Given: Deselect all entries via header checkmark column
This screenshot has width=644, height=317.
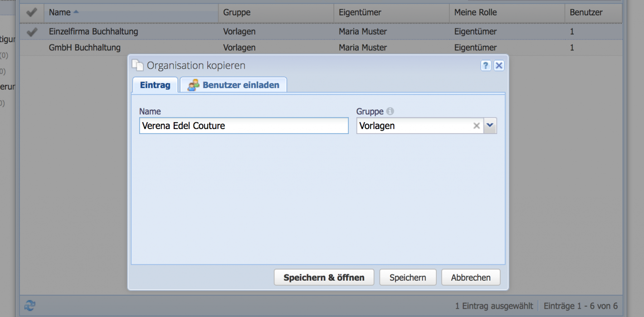Looking at the screenshot, I should coord(32,12).
